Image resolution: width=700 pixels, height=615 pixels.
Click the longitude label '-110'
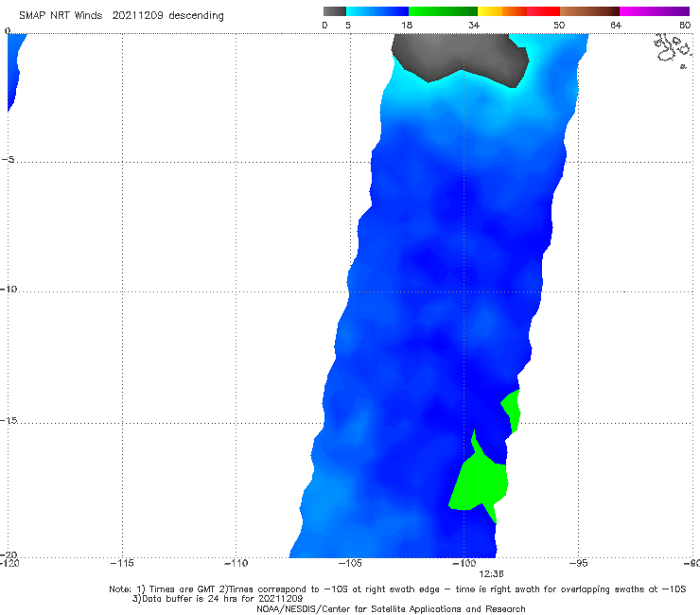pos(236,563)
